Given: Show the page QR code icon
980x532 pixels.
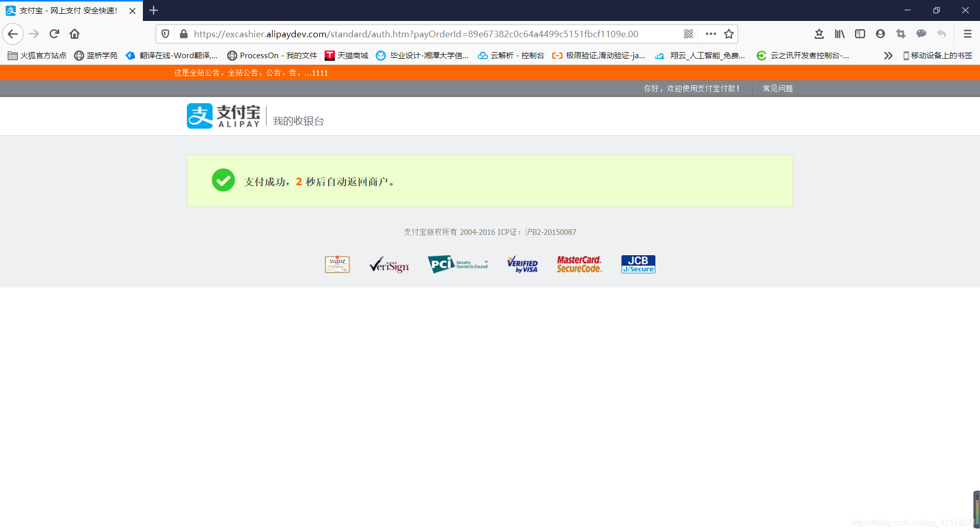Looking at the screenshot, I should tap(689, 34).
